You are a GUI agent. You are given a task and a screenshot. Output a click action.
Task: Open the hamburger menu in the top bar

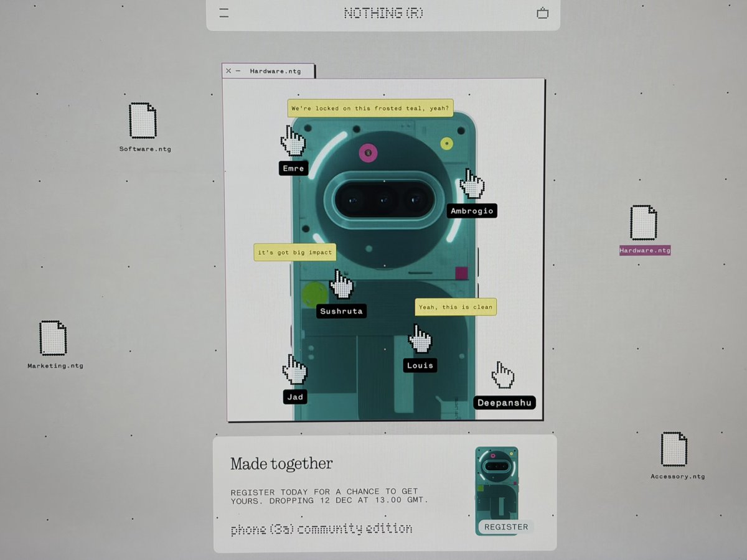[x=224, y=13]
